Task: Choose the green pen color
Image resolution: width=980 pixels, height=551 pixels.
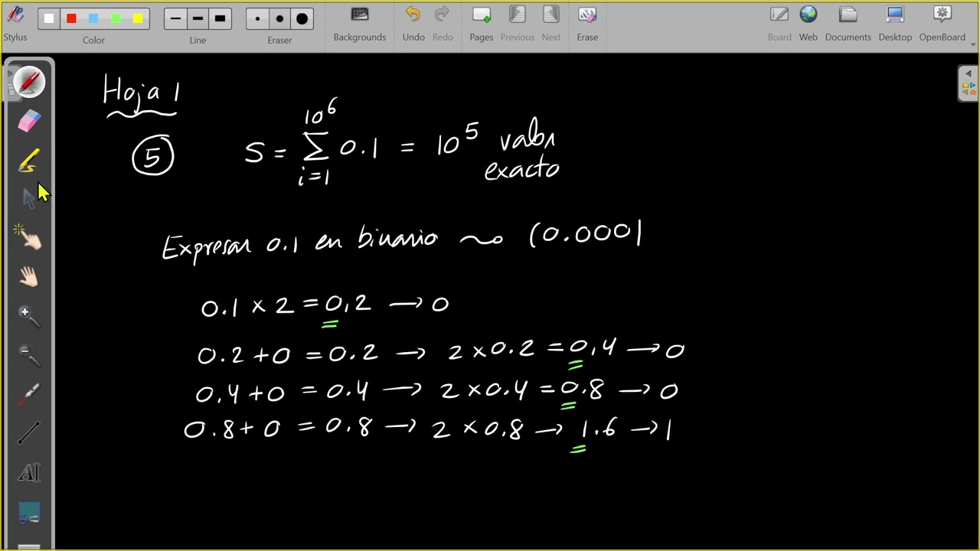Action: point(116,18)
